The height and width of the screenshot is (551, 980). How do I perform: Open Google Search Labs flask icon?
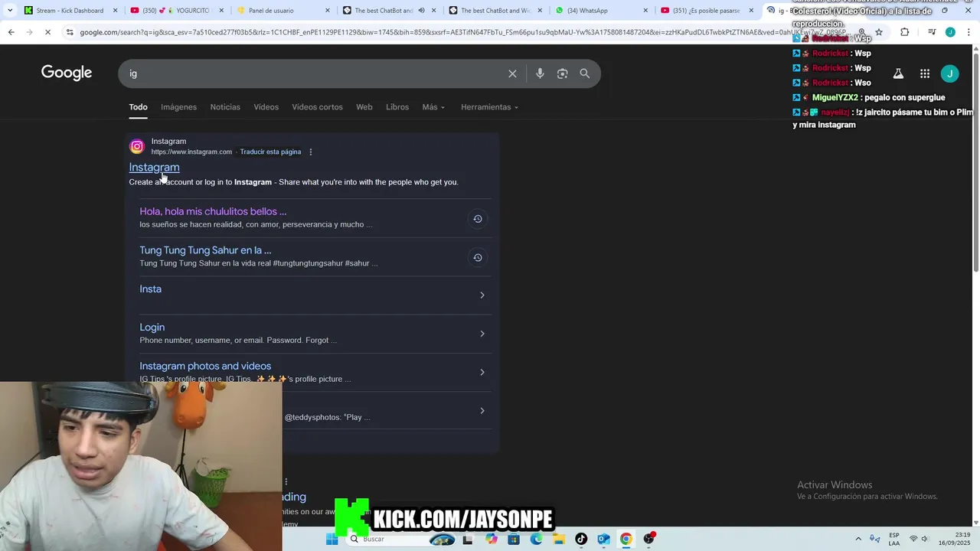click(898, 73)
